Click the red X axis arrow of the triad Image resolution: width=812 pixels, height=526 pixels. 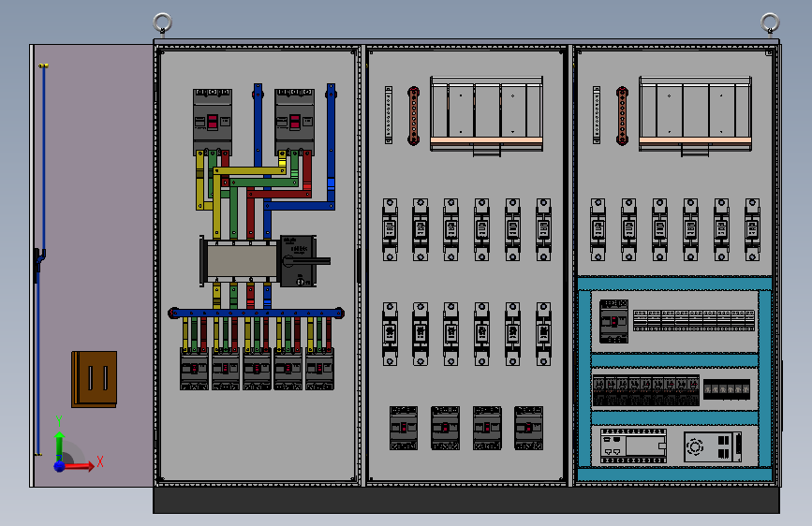pos(80,466)
